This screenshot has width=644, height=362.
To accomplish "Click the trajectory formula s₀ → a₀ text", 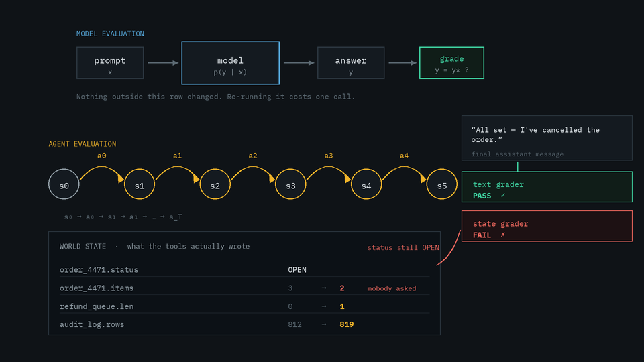I will (123, 217).
